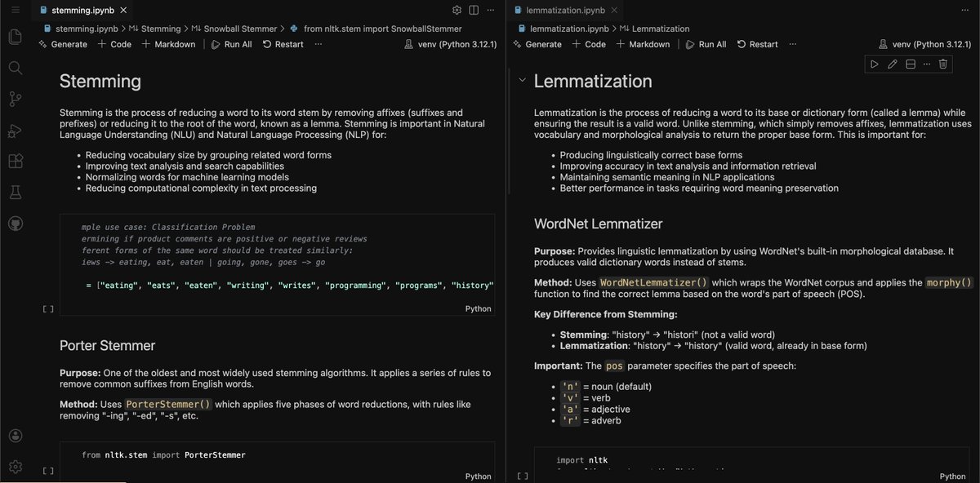Toggle the hamburger menu at top left
This screenshot has height=483, width=980.
pos(15,9)
